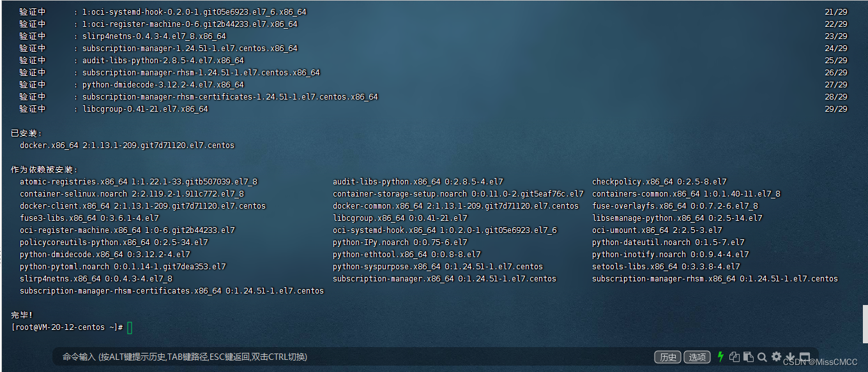Click the copy icon in command bar
This screenshot has width=868, height=372.
(x=735, y=357)
